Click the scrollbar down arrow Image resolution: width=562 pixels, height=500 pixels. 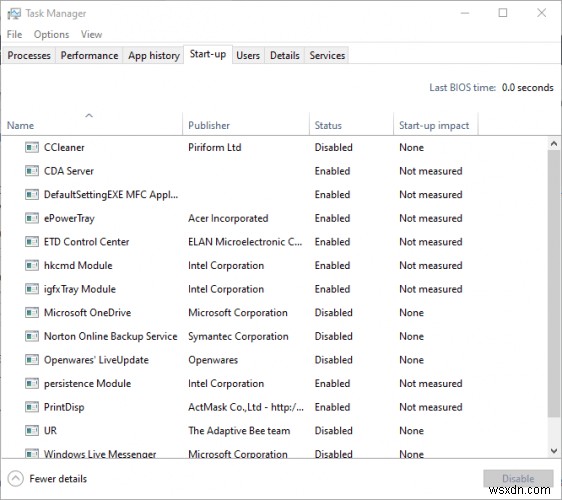(x=554, y=451)
